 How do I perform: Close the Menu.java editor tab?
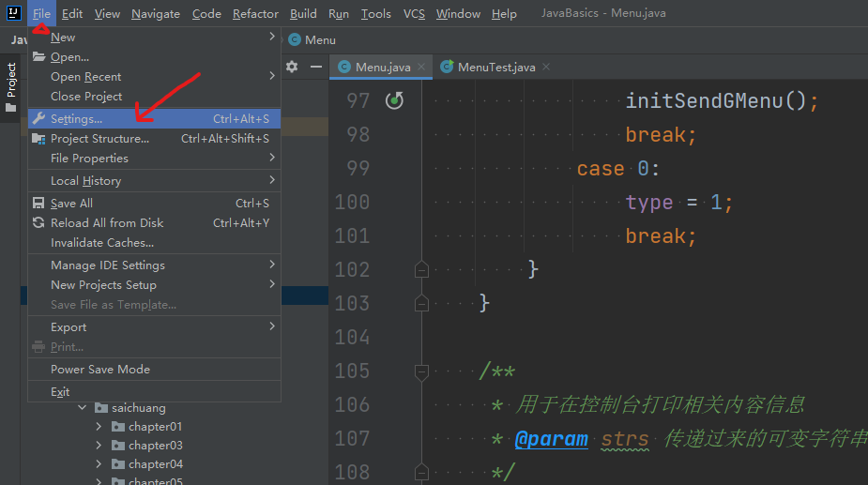click(x=421, y=67)
